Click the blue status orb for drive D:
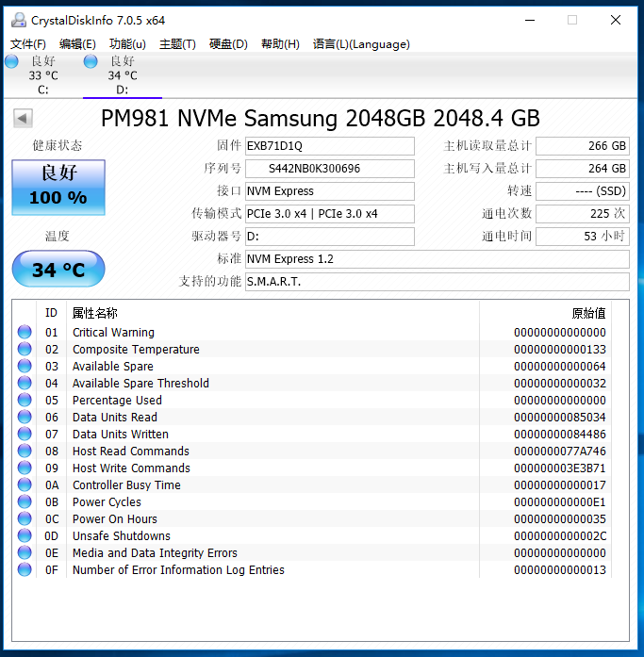Image resolution: width=644 pixels, height=657 pixels. (x=91, y=61)
